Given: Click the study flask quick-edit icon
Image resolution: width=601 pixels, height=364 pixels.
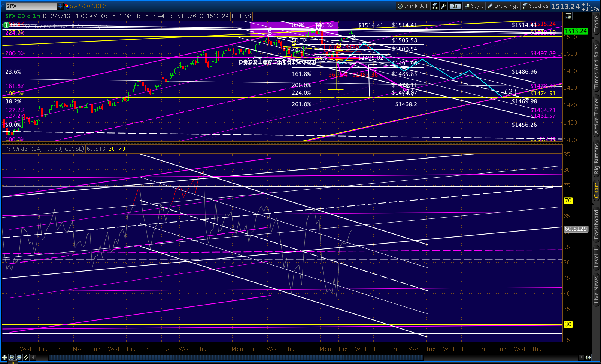Looking at the screenshot, I should 435,6.
